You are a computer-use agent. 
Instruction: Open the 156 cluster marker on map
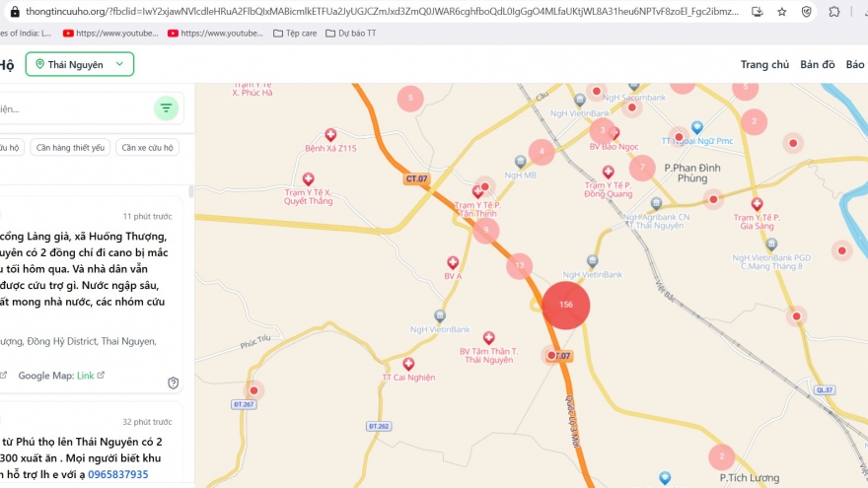point(565,305)
